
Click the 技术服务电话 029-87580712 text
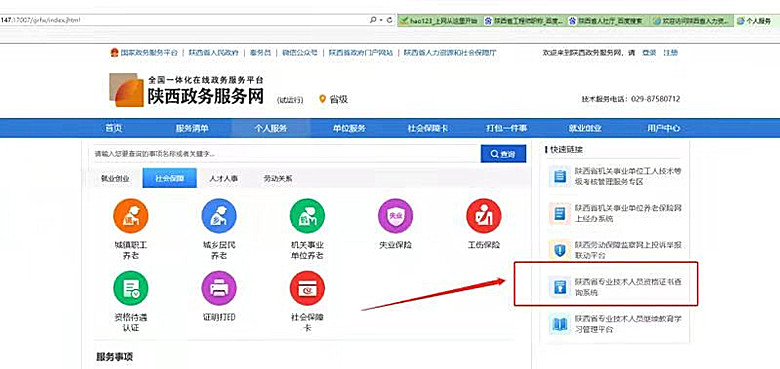pos(630,99)
